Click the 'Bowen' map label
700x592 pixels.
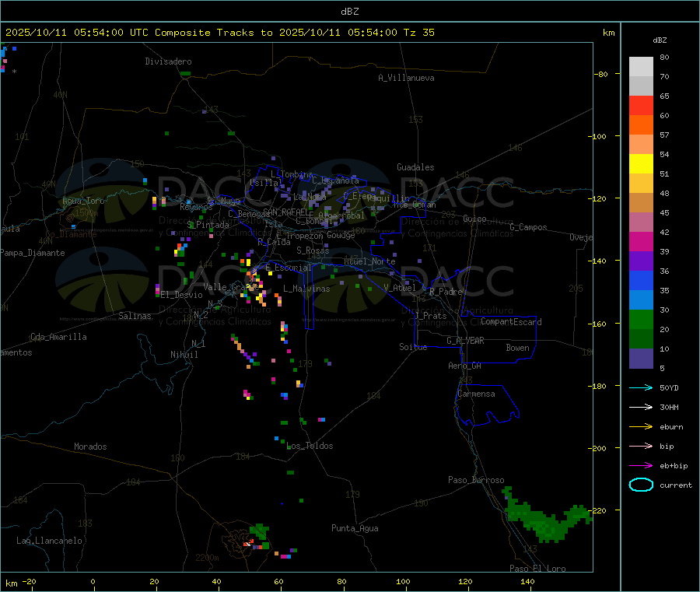click(517, 348)
